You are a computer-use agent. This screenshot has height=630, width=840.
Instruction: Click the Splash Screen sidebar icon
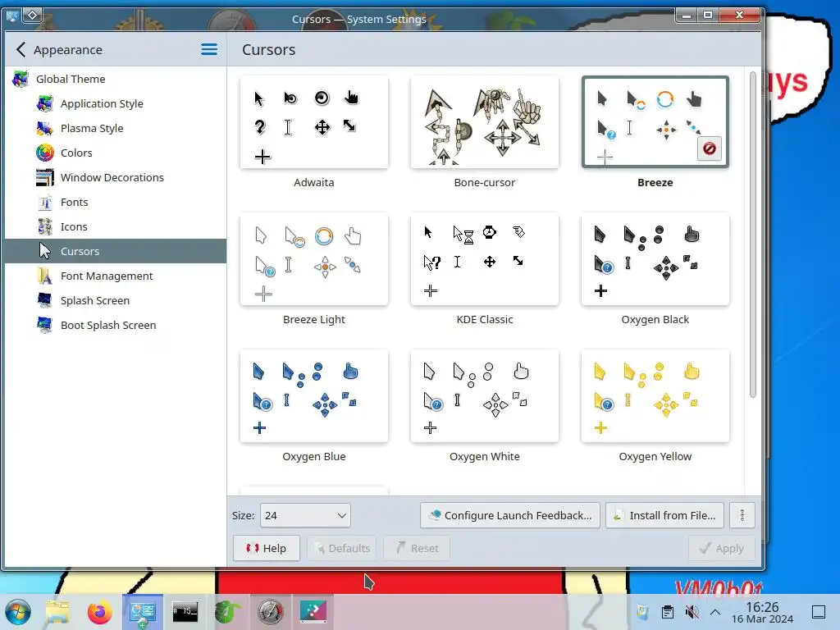click(x=45, y=300)
